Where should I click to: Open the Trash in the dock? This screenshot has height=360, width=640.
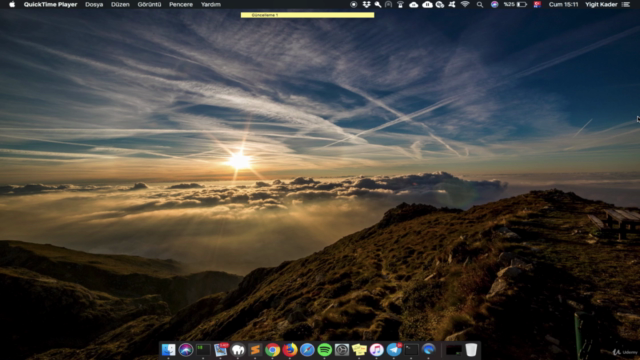point(471,350)
